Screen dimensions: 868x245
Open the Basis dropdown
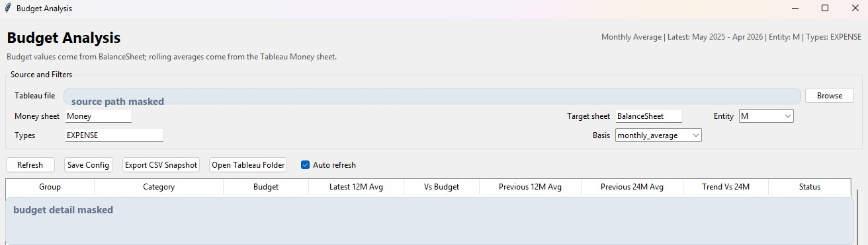tap(658, 135)
